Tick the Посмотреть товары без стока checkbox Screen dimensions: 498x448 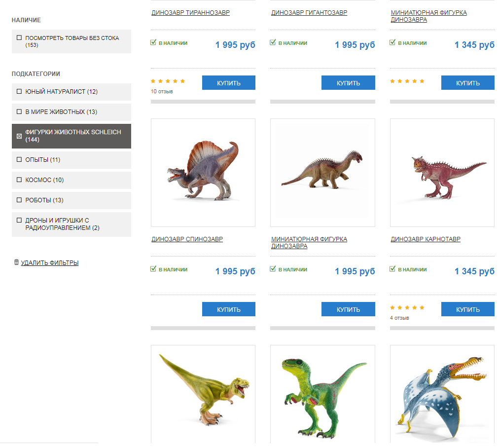[x=19, y=38]
